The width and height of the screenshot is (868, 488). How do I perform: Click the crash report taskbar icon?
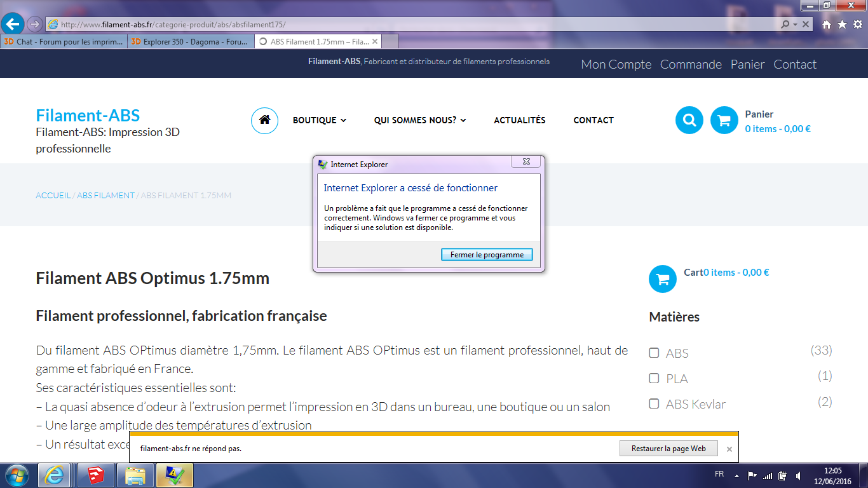tap(175, 475)
